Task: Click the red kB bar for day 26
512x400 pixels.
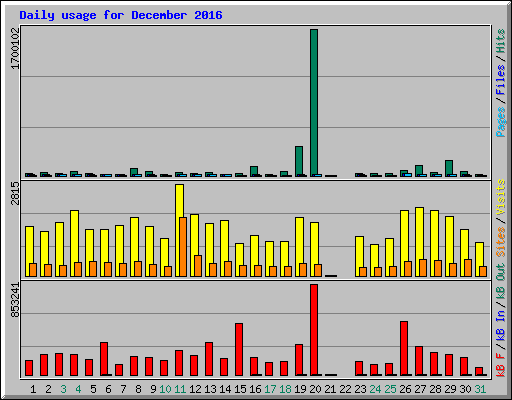Action: pos(404,348)
